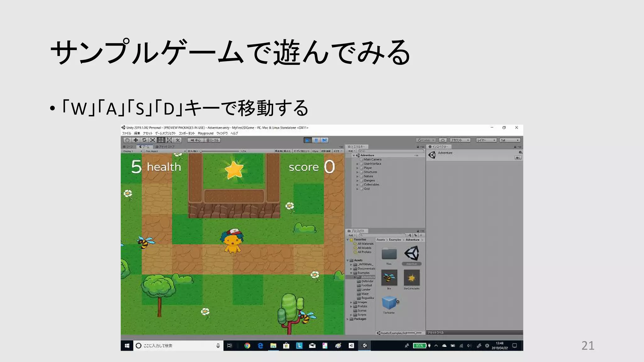Lock the Inspector panel
Viewport: 644px width, 362px height.
[515, 147]
